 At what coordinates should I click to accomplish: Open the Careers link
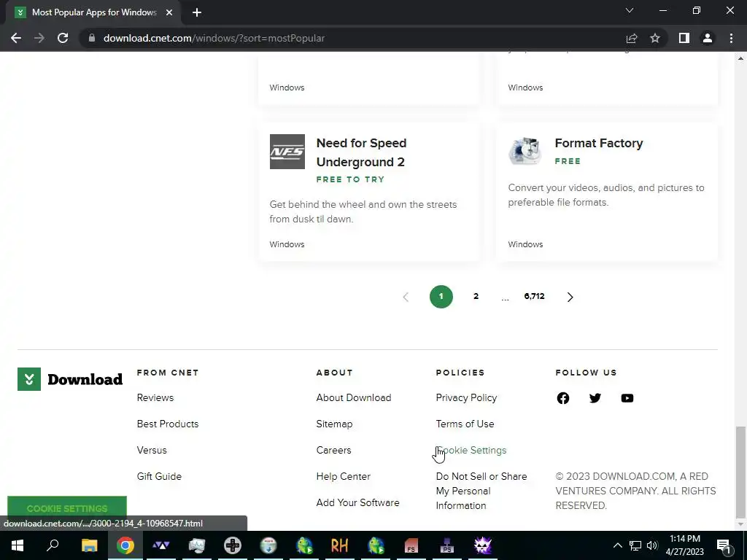333,450
